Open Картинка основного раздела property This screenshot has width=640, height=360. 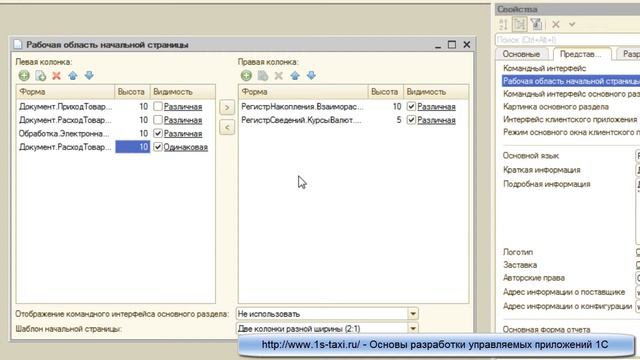556,107
